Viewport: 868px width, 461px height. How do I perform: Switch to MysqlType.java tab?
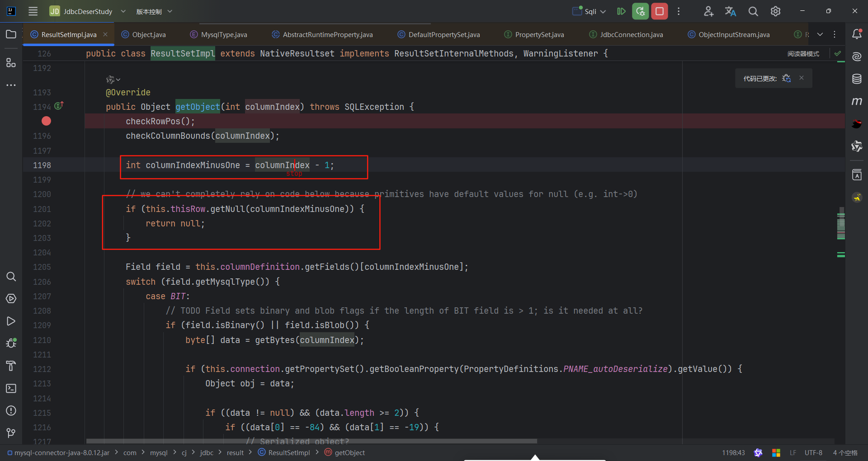219,35
